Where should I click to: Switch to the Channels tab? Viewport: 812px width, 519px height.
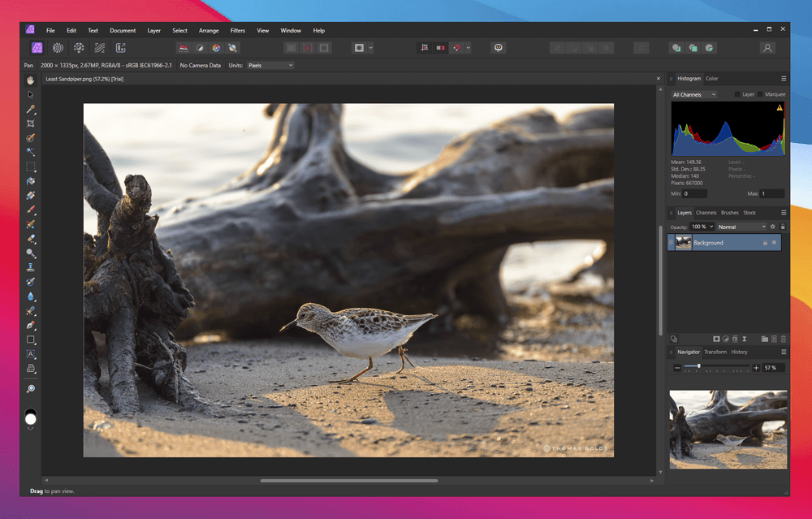pyautogui.click(x=706, y=213)
